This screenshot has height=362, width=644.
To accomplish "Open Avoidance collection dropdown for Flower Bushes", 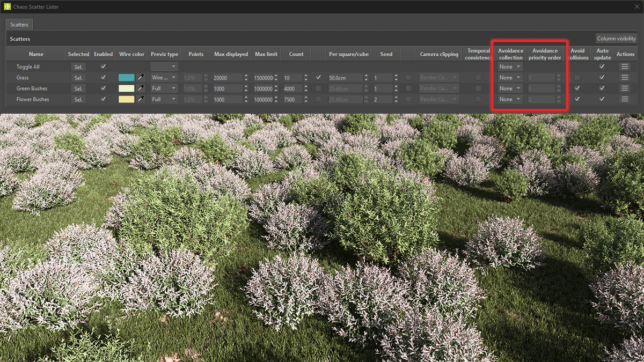I will pyautogui.click(x=509, y=99).
